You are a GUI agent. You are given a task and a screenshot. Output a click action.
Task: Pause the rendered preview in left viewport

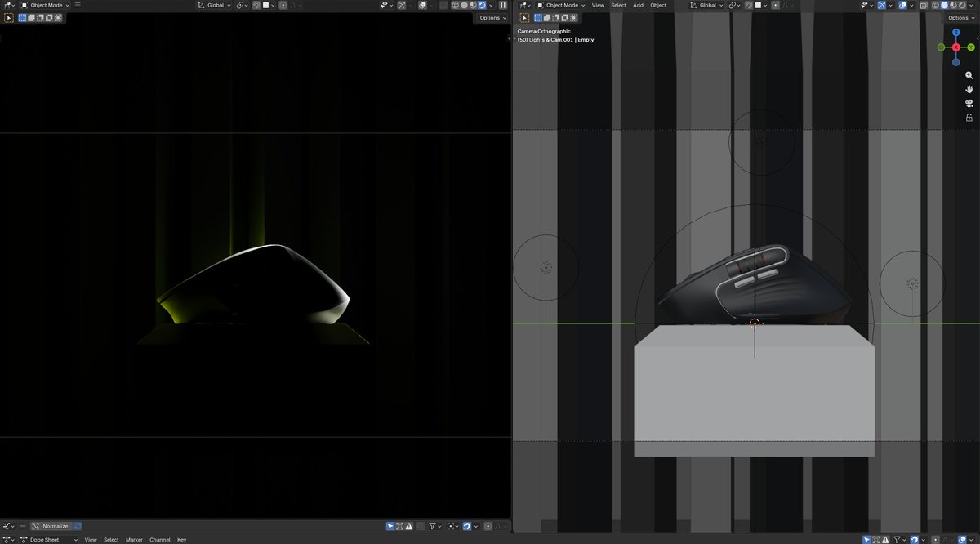pyautogui.click(x=503, y=5)
